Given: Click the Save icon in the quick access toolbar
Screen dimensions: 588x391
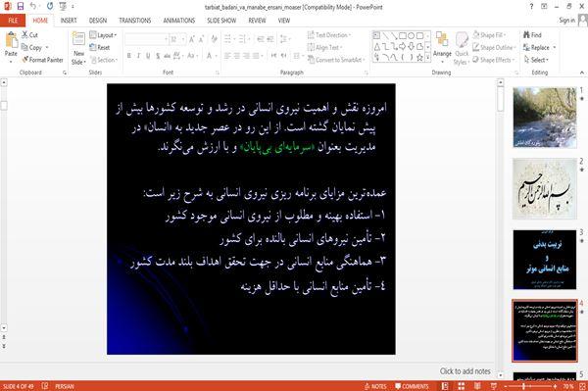Looking at the screenshot, I should click(21, 7).
